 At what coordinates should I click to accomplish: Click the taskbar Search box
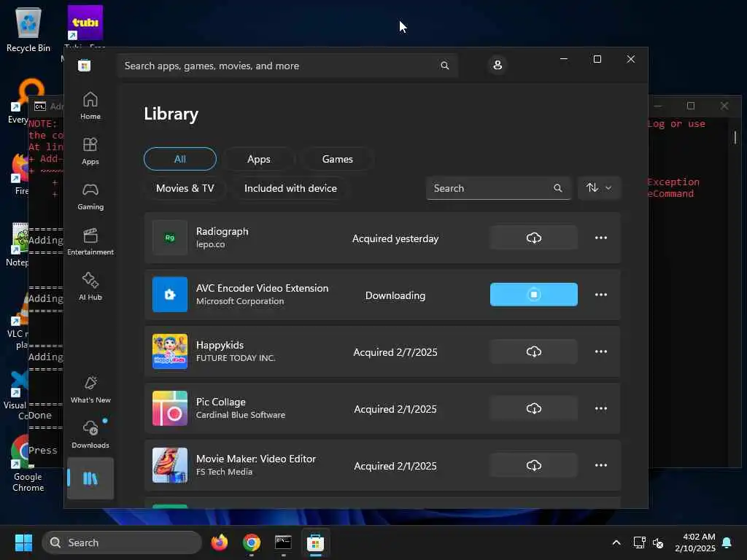pos(122,542)
